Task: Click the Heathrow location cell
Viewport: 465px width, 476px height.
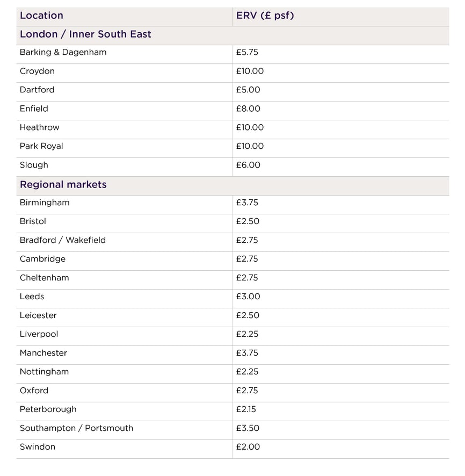Action: [39, 128]
